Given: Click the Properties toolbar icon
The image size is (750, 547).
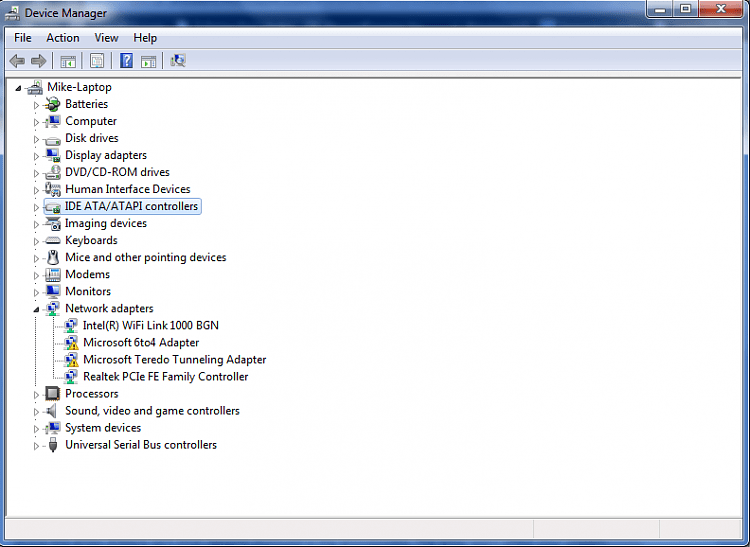Looking at the screenshot, I should pos(97,61).
